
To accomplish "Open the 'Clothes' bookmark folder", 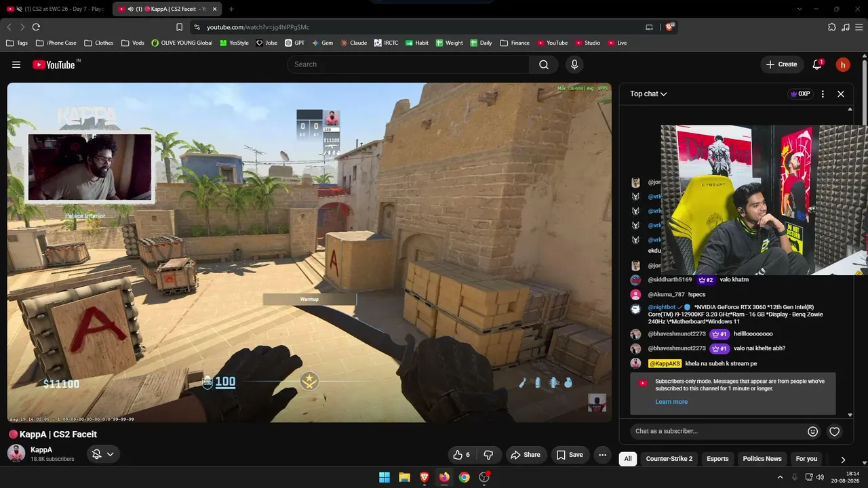I will [x=99, y=43].
